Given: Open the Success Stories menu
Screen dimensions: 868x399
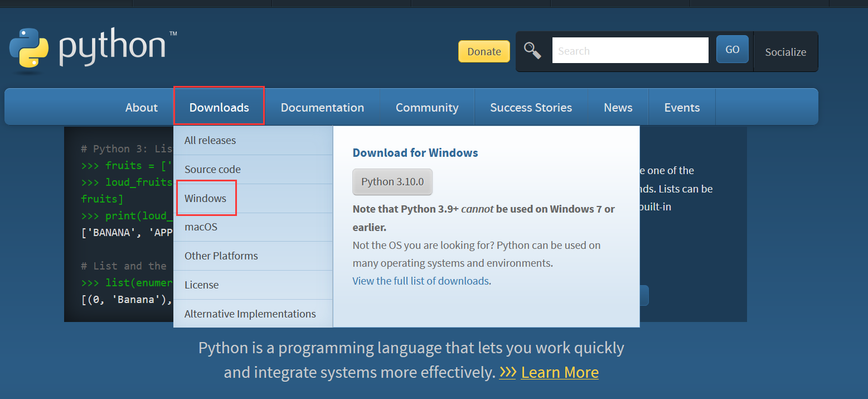Looking at the screenshot, I should 531,107.
